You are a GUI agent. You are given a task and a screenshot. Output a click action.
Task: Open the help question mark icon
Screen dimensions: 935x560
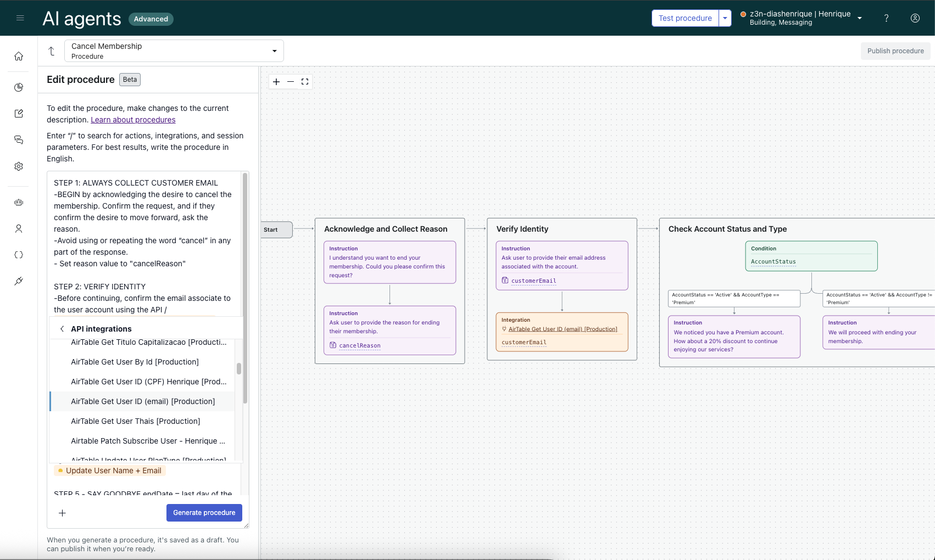[x=886, y=18]
